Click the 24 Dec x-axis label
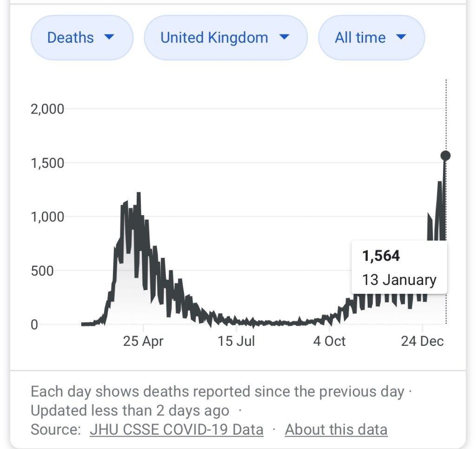Viewport: 476px width, 449px height. 422,342
